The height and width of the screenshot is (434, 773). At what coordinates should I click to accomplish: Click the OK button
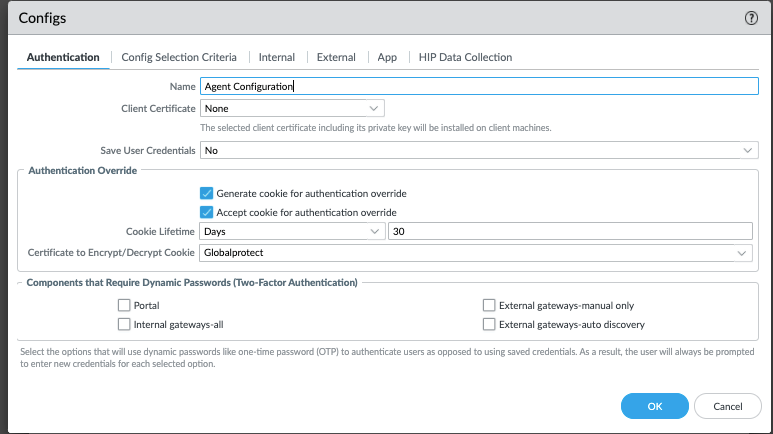[654, 406]
